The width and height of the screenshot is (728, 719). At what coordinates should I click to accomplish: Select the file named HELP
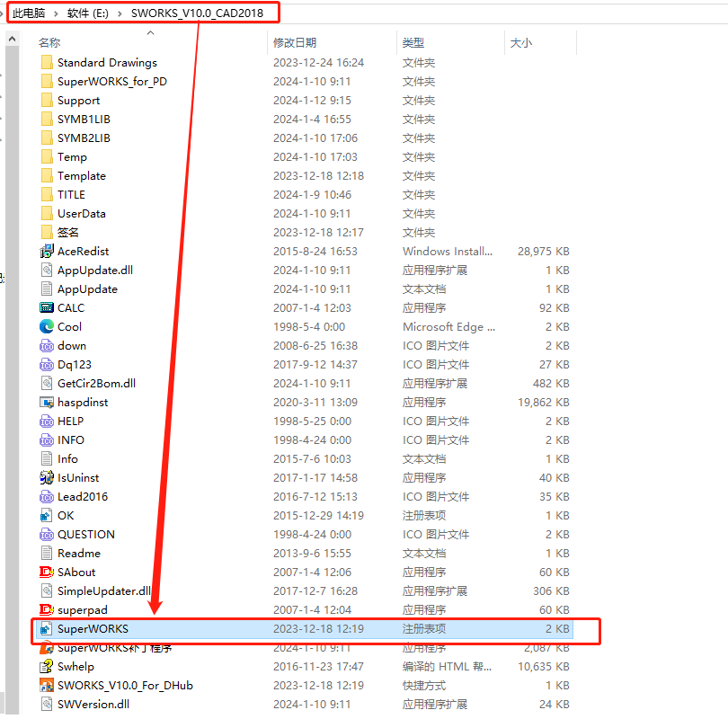(x=71, y=421)
